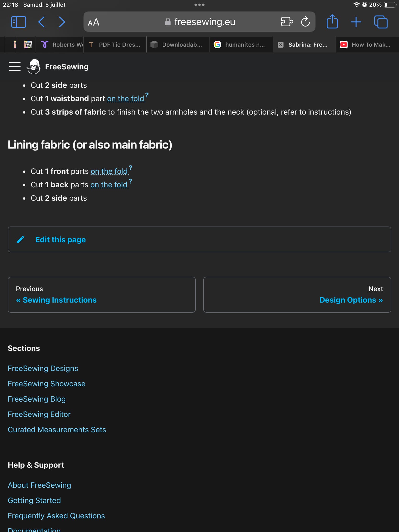
Task: Open waistband 'on the fold' glossary link
Action: [126, 99]
